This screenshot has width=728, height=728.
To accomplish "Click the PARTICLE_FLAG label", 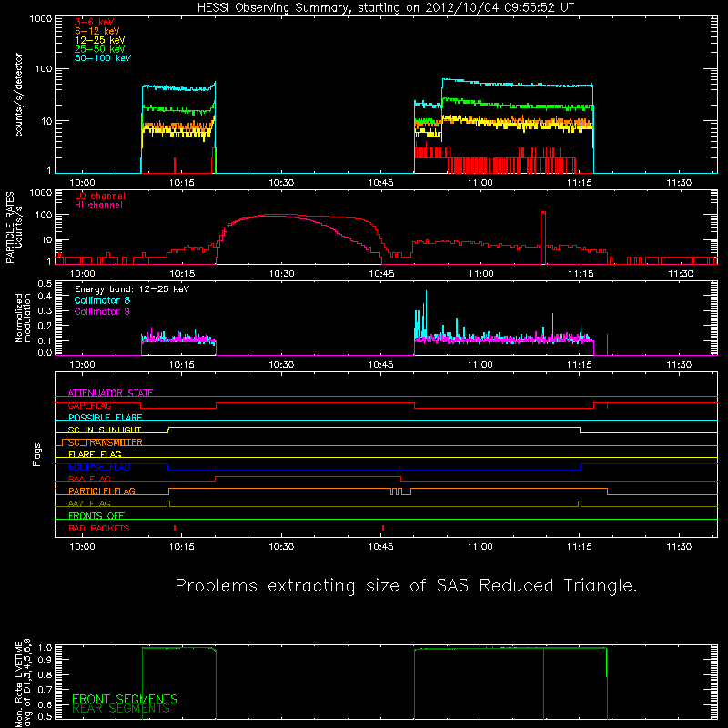I will pyautogui.click(x=102, y=490).
